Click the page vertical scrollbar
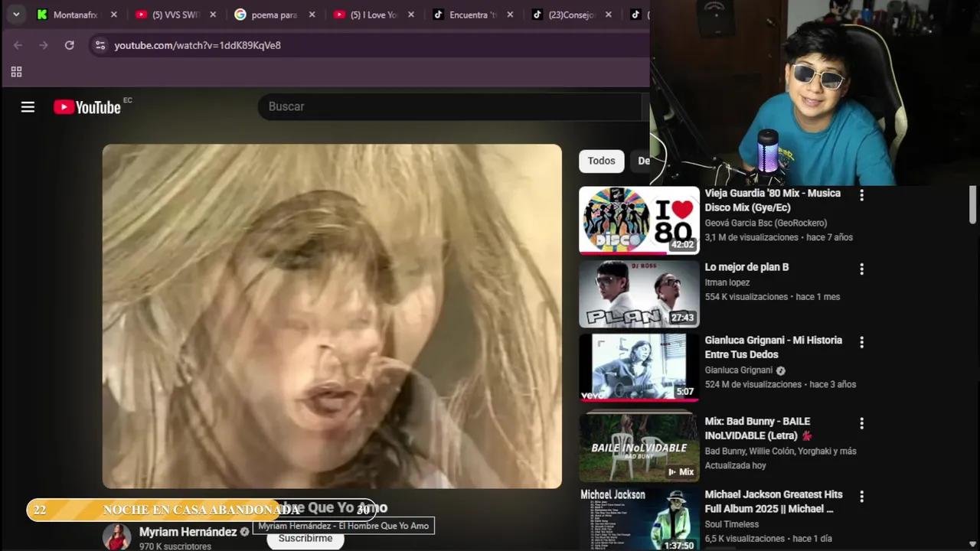 point(973,205)
